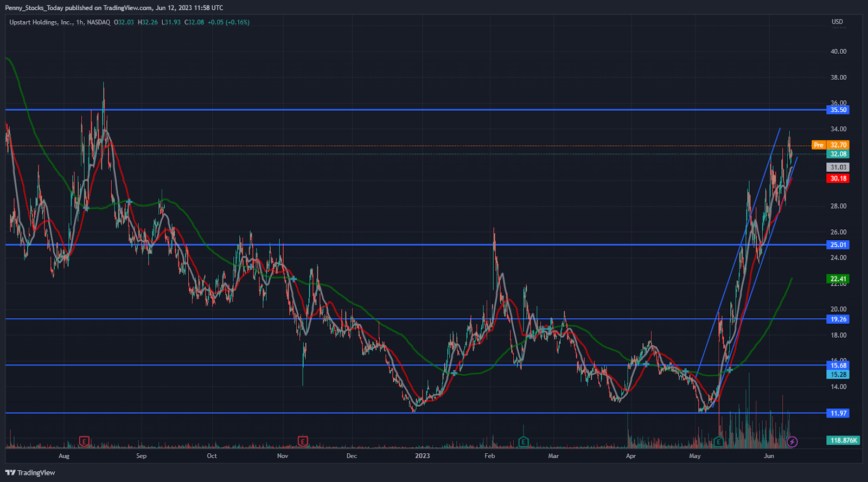Screen dimensions: 868x482
Task: Select the 19.26 price level label
Action: pyautogui.click(x=838, y=319)
